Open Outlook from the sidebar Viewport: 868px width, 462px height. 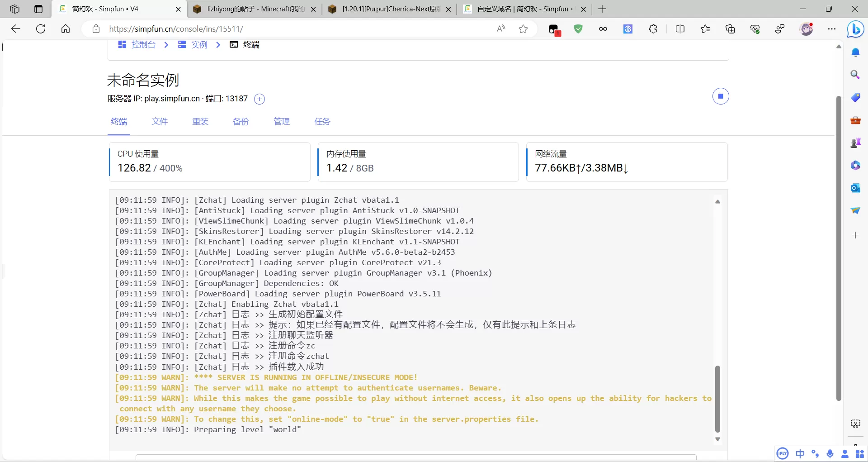[x=855, y=188]
